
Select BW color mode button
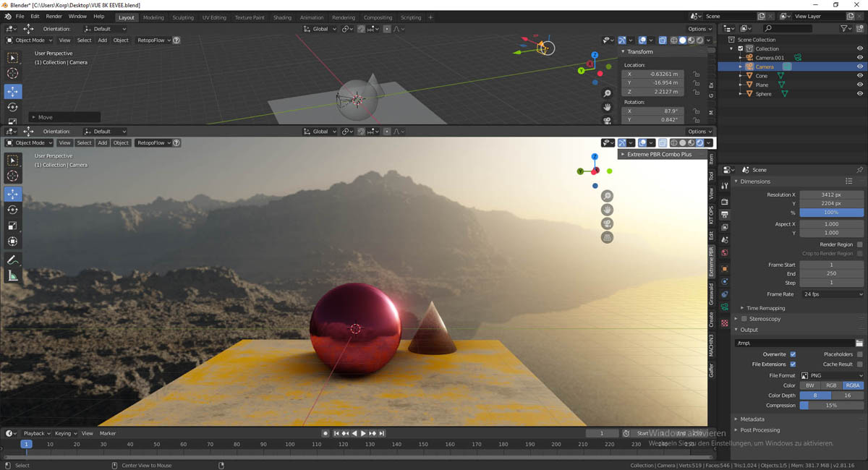[x=810, y=385]
